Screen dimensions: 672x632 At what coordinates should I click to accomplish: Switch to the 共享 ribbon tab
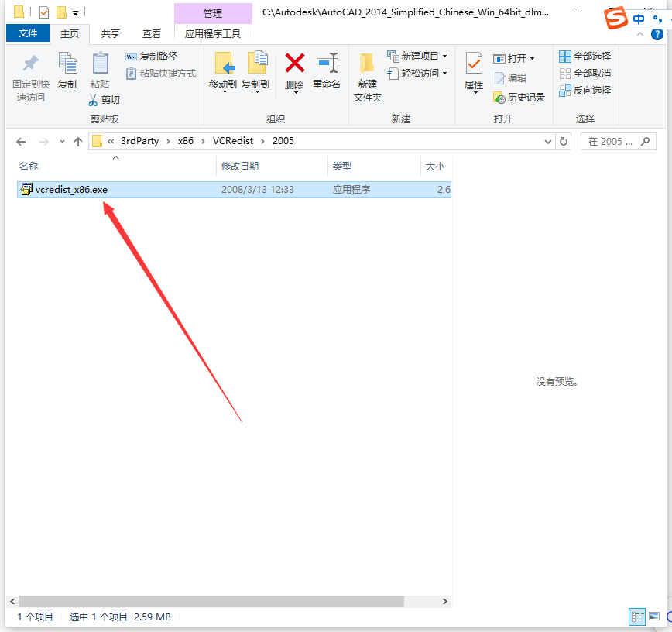[110, 33]
